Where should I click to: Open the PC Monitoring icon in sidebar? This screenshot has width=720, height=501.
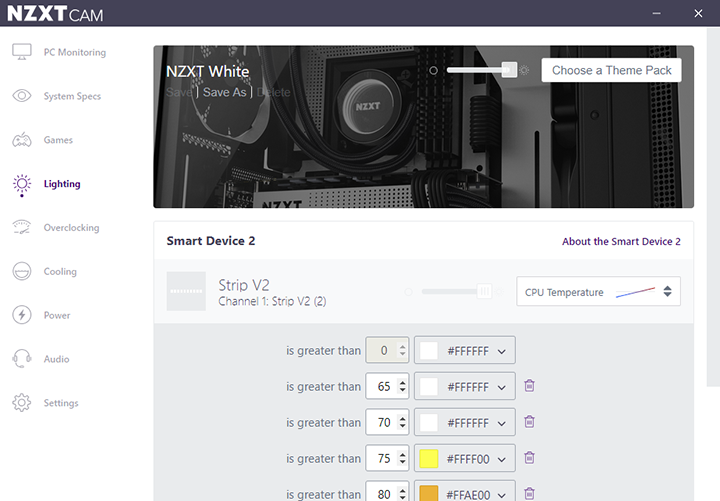tap(21, 52)
